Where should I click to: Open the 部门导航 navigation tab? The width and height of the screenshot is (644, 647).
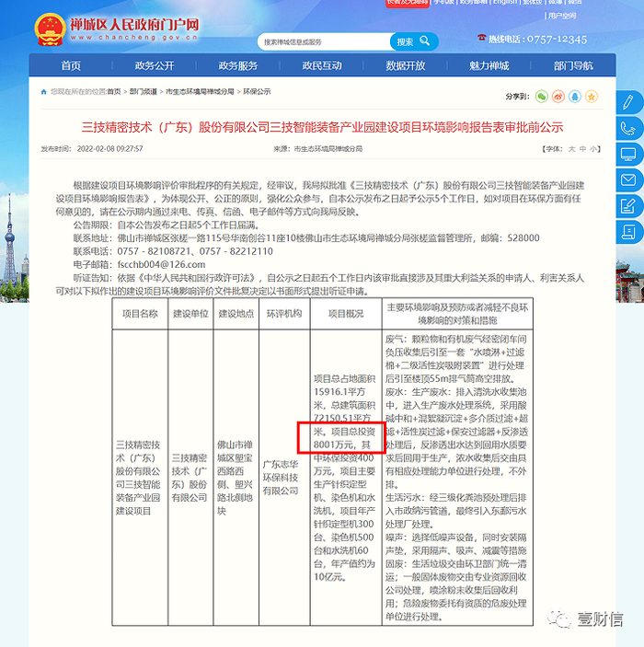pos(573,65)
